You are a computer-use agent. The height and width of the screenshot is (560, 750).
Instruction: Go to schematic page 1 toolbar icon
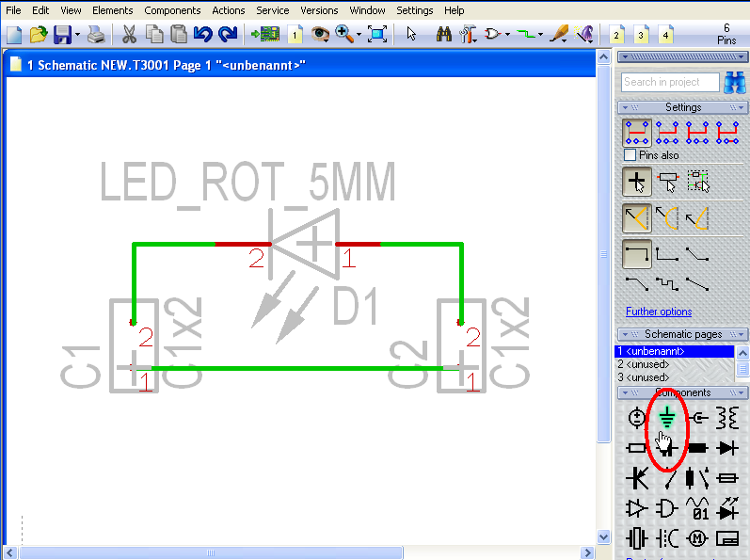pos(295,35)
